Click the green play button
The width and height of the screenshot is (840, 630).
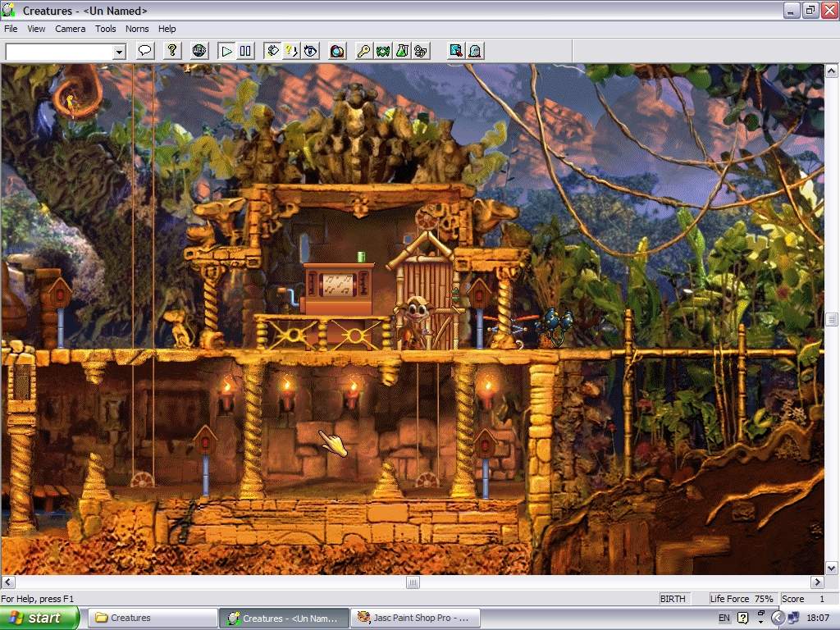coord(226,51)
